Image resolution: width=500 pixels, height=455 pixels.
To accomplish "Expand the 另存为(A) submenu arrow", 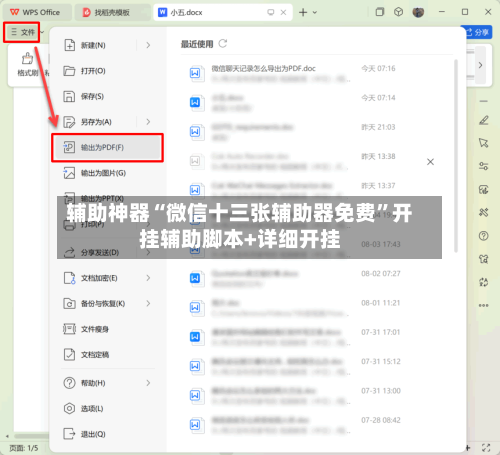I will coord(148,122).
